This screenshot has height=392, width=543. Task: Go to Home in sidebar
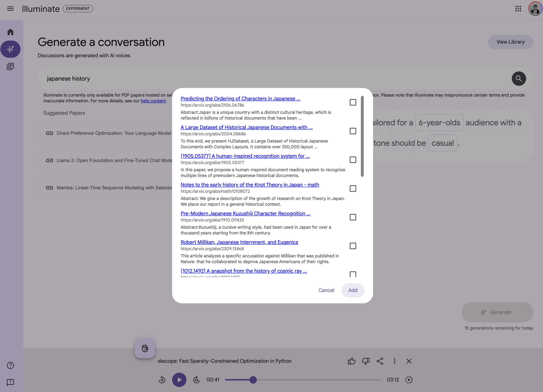point(10,32)
